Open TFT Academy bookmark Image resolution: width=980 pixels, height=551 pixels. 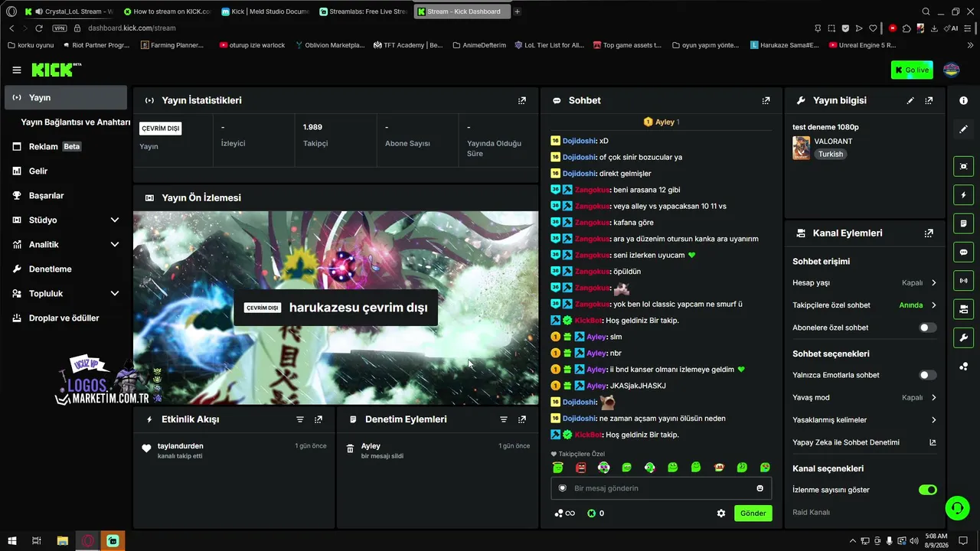pyautogui.click(x=408, y=45)
